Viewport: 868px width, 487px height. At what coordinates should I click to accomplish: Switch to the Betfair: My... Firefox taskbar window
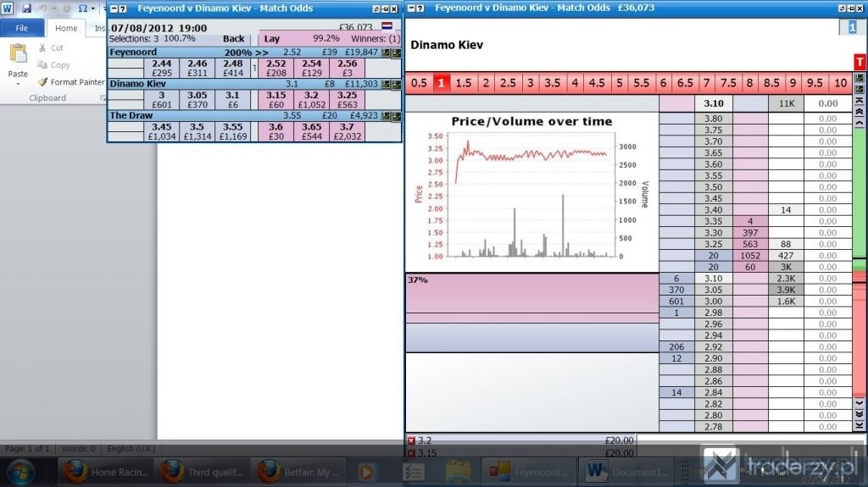point(298,472)
